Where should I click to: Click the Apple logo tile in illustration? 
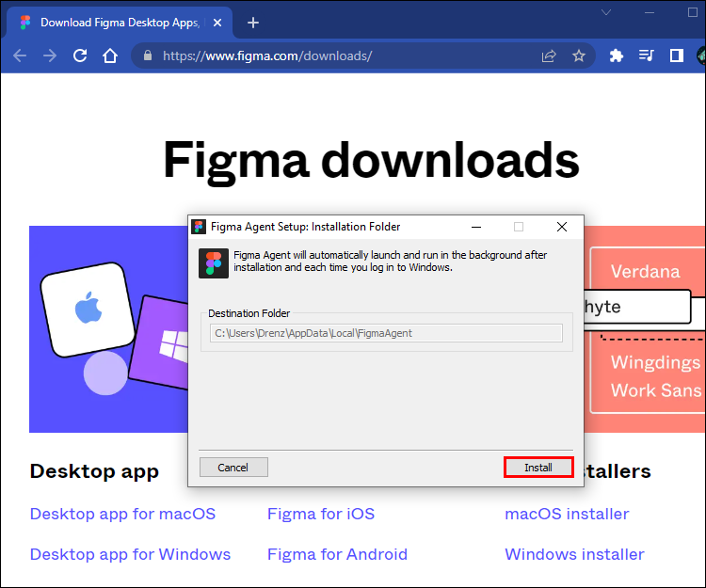[88, 310]
